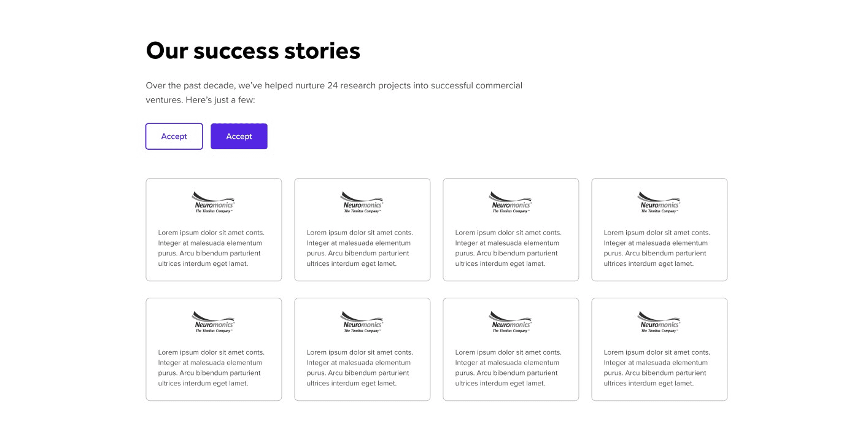Click the Neuromonics logo in fourth top-row card
This screenshot has width=868, height=434.
click(x=660, y=202)
